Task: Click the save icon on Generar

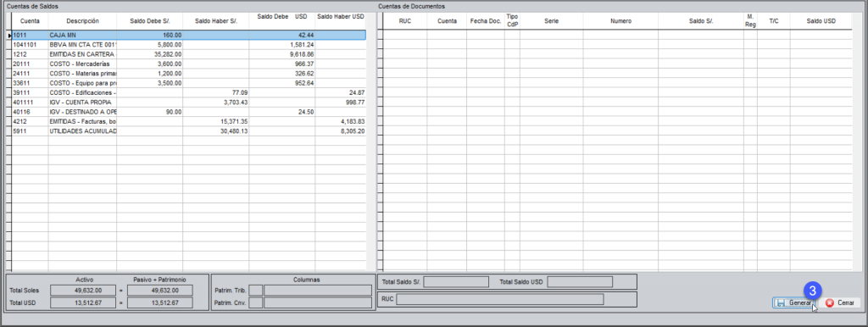Action: 781,303
